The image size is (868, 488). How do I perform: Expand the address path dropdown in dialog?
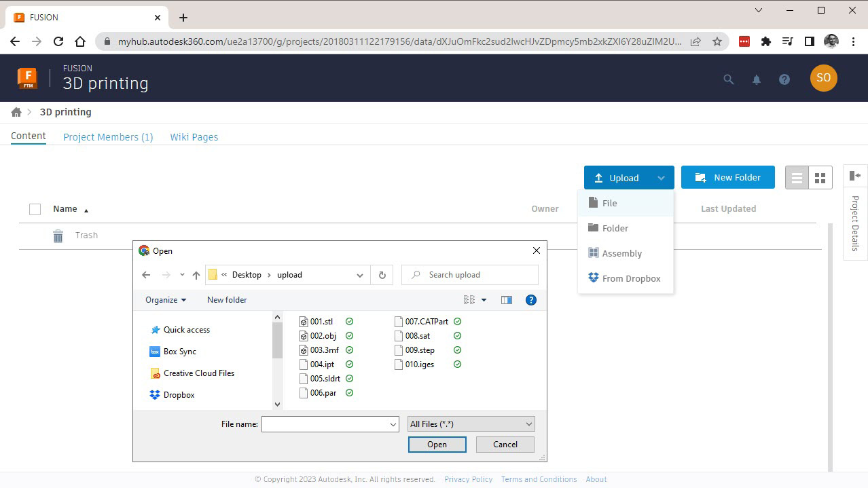pos(359,275)
